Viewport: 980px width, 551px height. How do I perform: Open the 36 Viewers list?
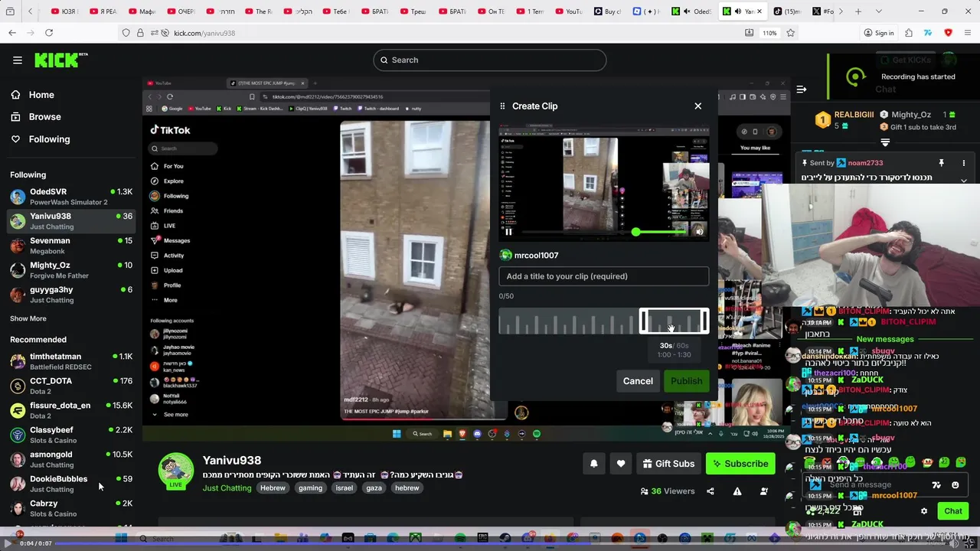668,491
